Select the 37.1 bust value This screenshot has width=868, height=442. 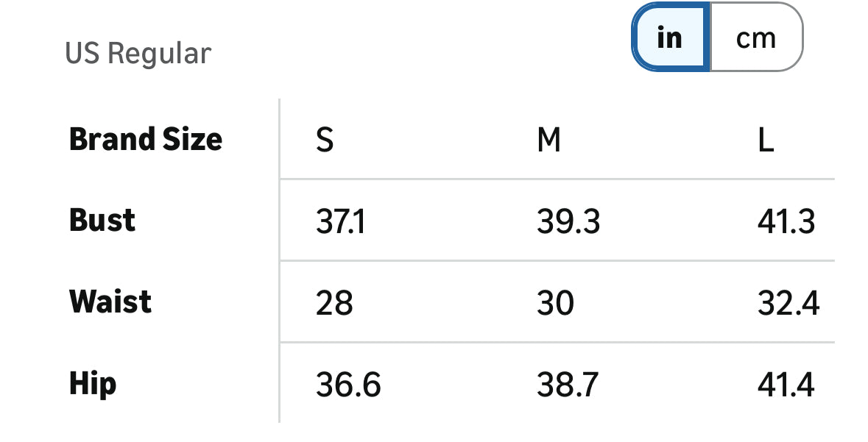[340, 221]
